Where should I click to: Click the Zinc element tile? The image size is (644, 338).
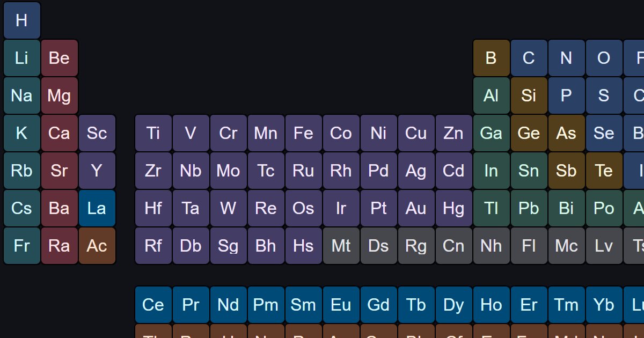pyautogui.click(x=453, y=133)
